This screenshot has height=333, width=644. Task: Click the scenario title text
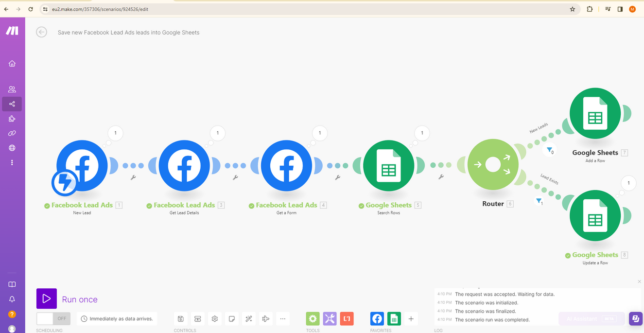128,33
